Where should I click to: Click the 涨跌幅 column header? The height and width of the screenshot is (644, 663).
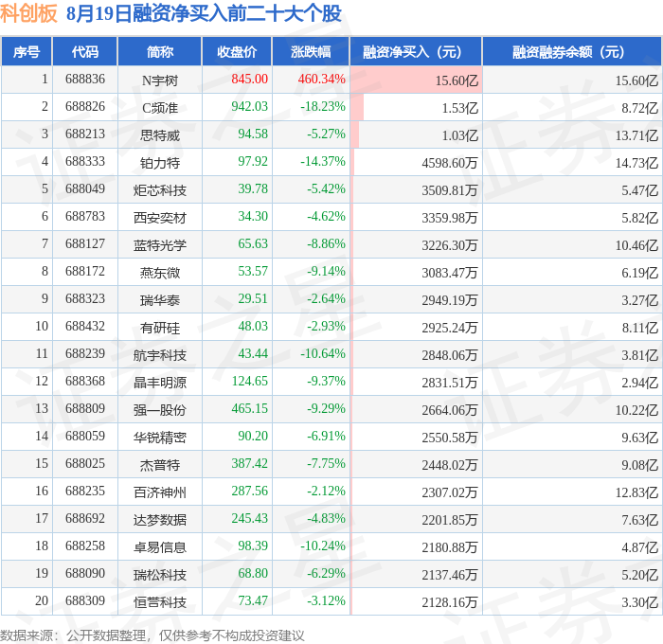[x=311, y=51]
